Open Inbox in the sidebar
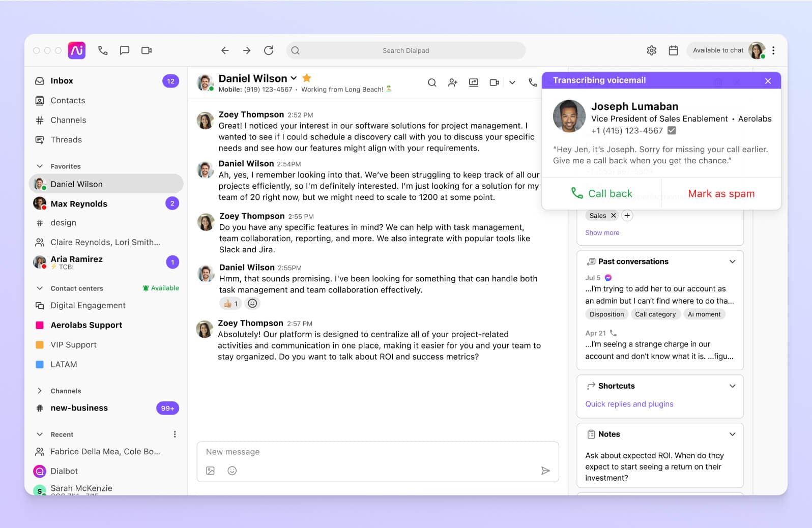Screen dimensions: 812x528 [62, 81]
